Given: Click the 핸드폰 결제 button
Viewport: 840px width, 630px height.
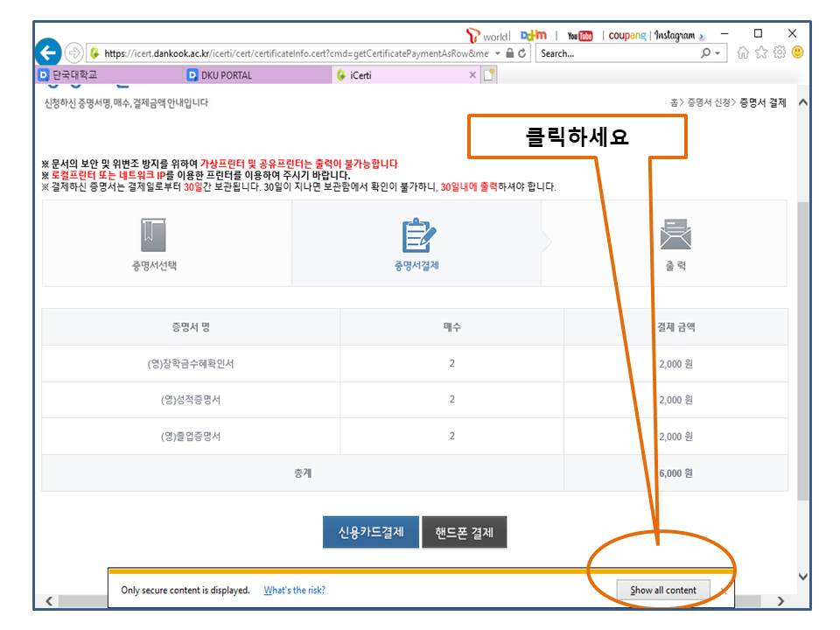Looking at the screenshot, I should tap(464, 532).
